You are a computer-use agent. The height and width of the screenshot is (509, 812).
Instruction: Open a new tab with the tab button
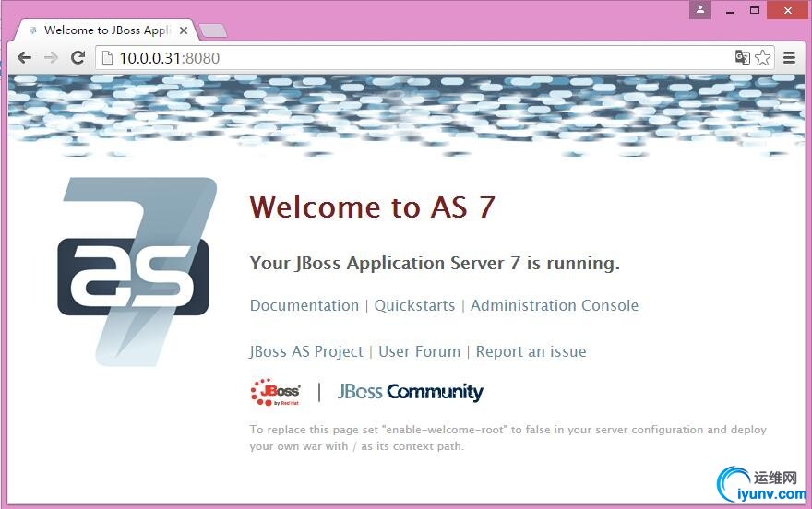(x=213, y=30)
